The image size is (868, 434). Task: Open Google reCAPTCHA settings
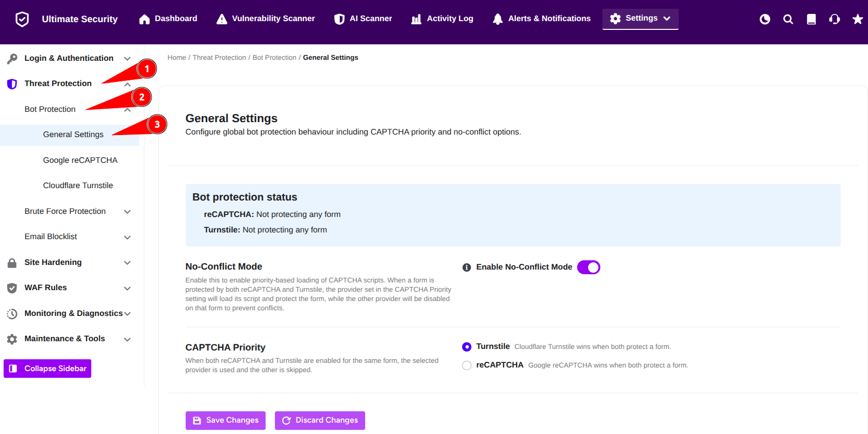point(80,160)
